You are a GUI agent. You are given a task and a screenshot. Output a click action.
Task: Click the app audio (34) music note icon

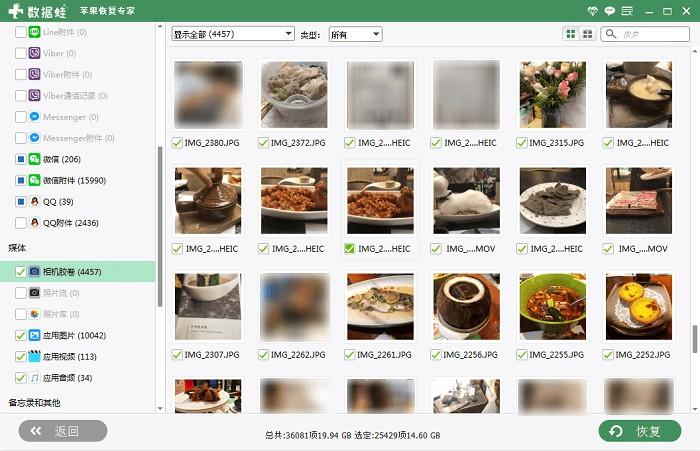34,378
